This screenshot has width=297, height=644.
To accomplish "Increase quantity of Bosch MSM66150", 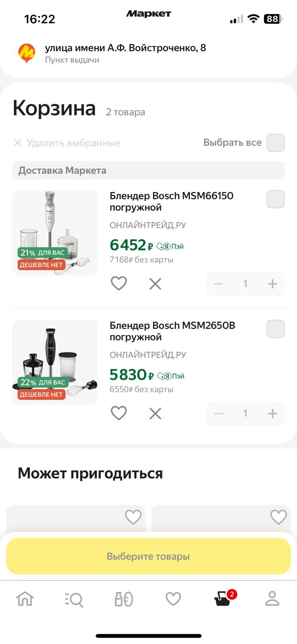I will [272, 284].
